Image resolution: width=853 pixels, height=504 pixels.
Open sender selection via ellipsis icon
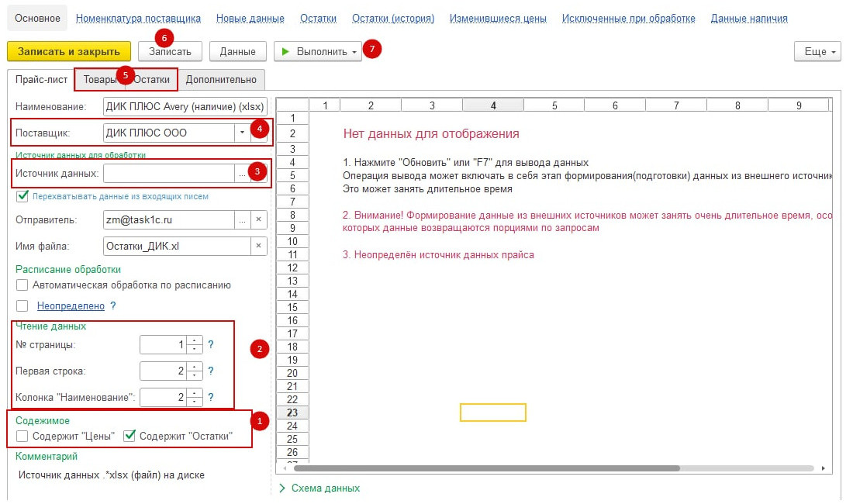pos(243,220)
